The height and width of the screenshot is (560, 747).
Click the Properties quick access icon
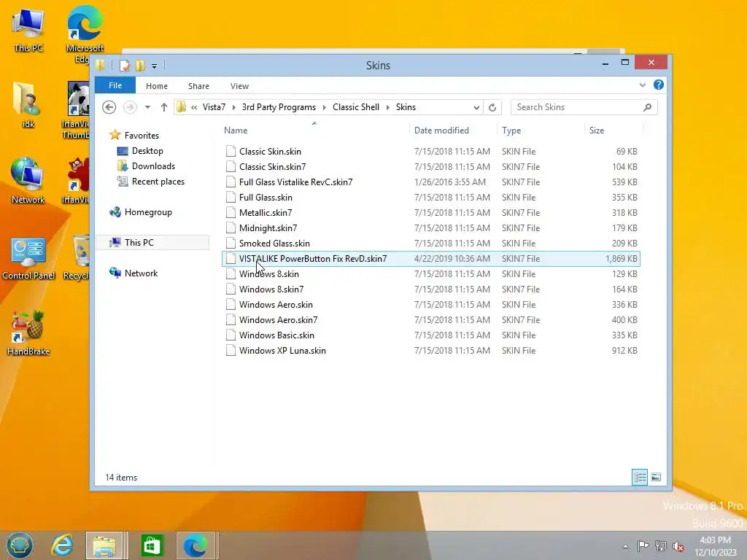[124, 66]
